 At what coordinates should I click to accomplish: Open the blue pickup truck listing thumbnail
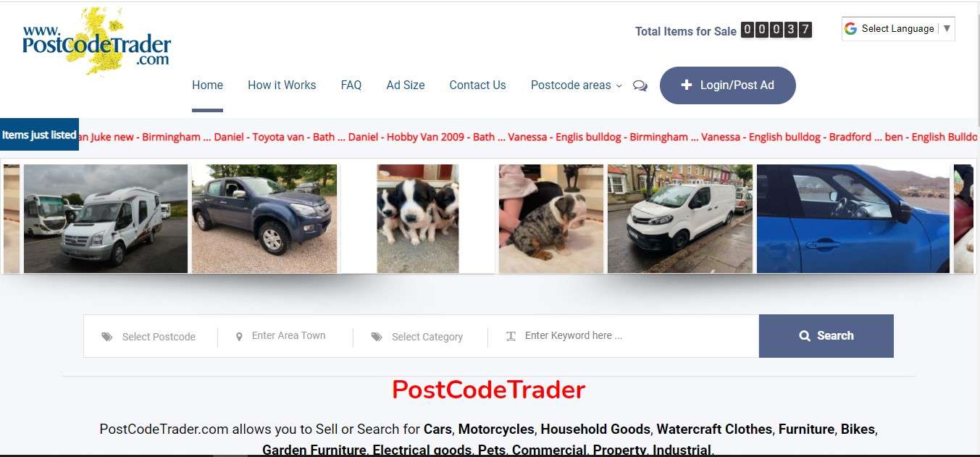[264, 219]
